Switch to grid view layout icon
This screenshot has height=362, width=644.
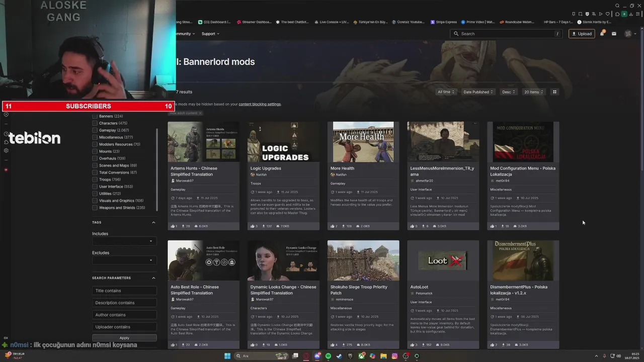[555, 92]
